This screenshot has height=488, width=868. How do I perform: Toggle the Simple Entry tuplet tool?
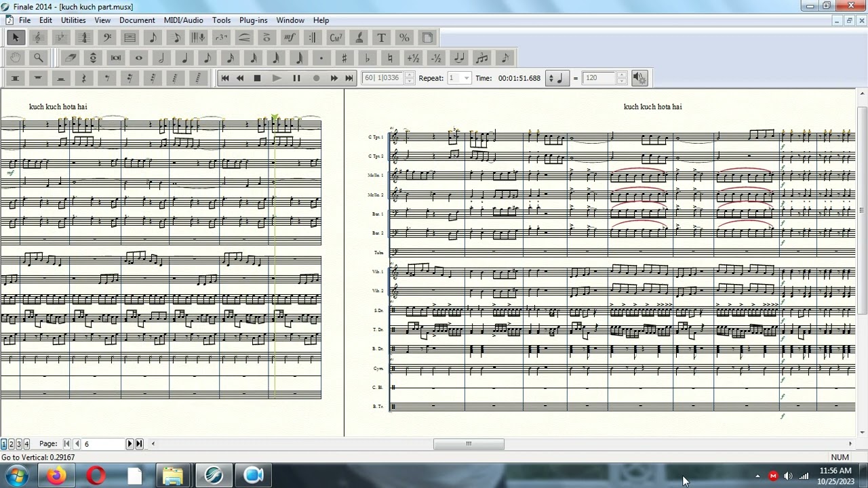click(x=482, y=58)
